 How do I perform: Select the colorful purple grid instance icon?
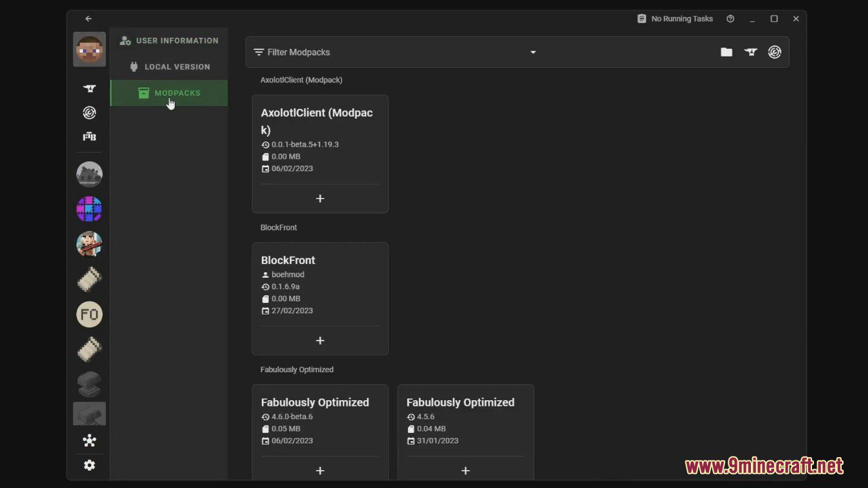coord(89,210)
